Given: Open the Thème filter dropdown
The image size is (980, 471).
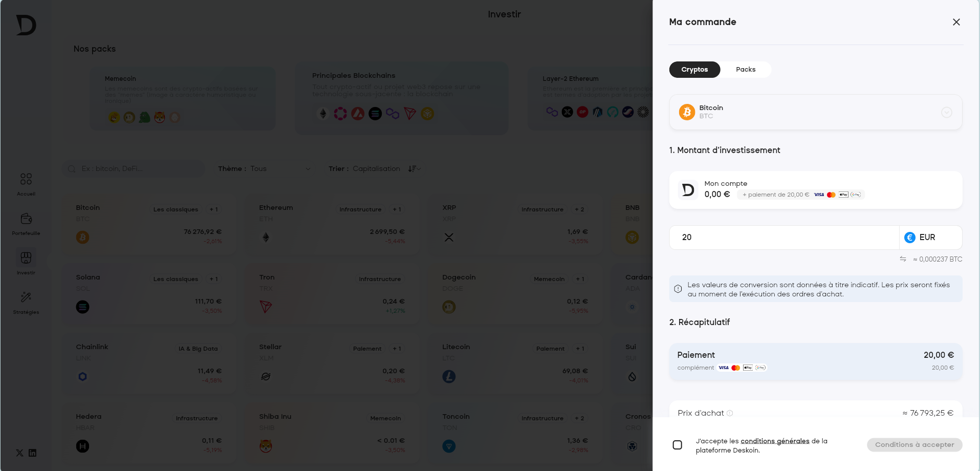Looking at the screenshot, I should tap(264, 169).
